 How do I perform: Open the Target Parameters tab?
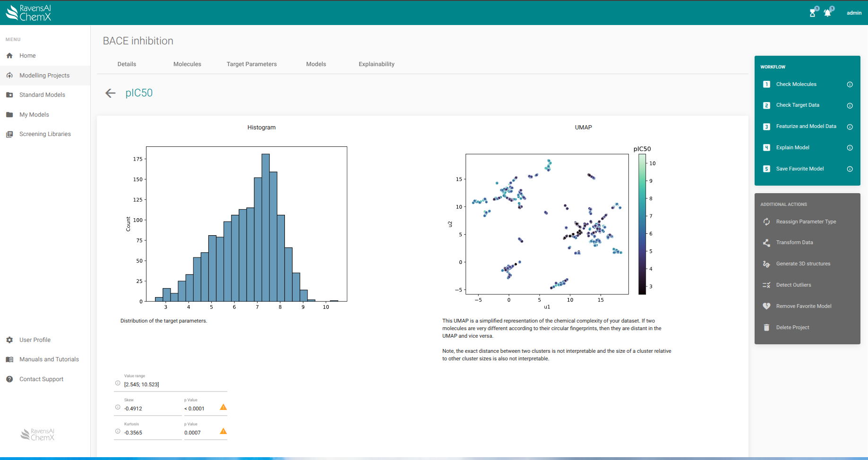[251, 64]
